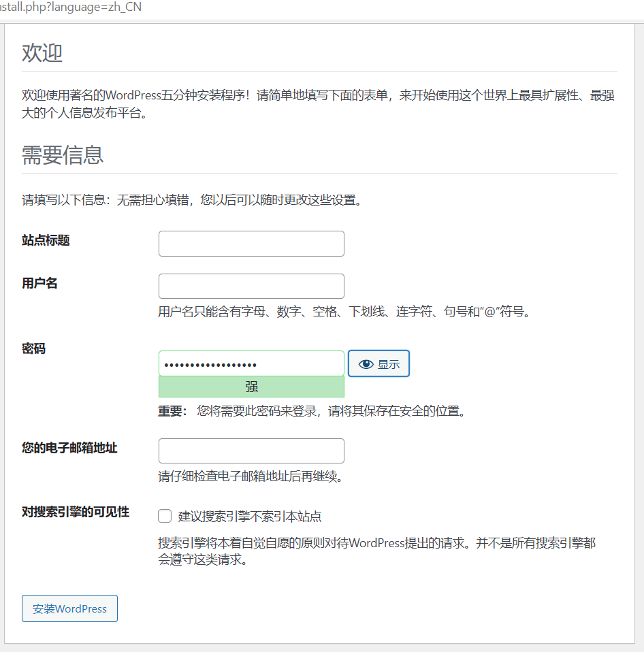
Task: Focus the 用户名 text box
Action: click(251, 286)
